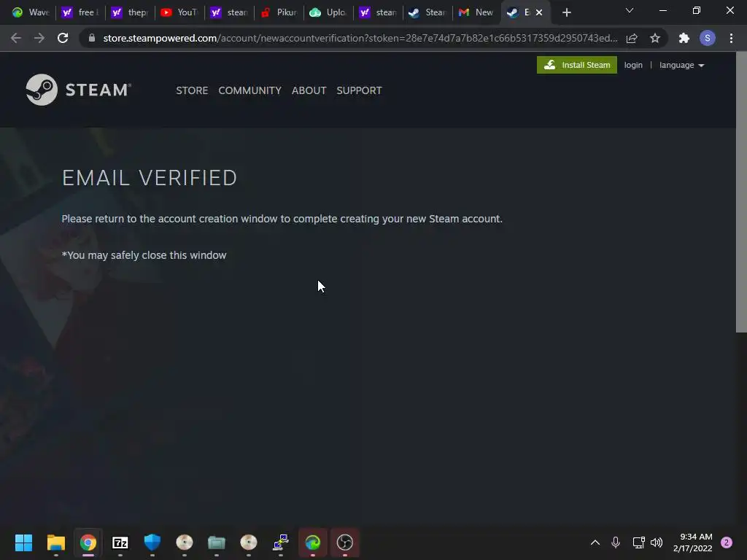Click the Chrome taskbar icon
This screenshot has height=560, width=747.
coord(88,542)
